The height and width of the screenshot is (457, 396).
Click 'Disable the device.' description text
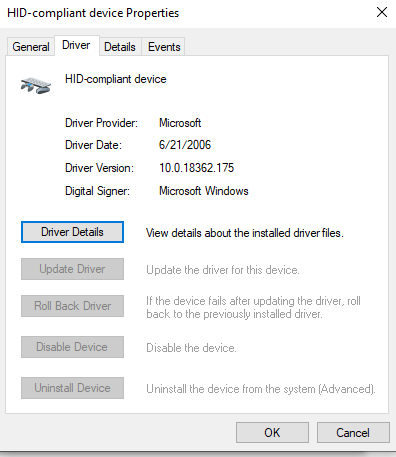[191, 348]
